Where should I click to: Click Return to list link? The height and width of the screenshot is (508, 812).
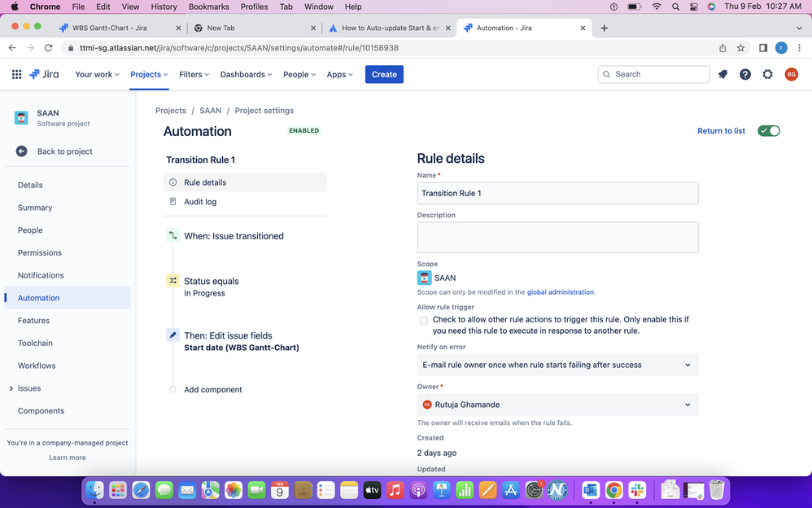coord(721,130)
